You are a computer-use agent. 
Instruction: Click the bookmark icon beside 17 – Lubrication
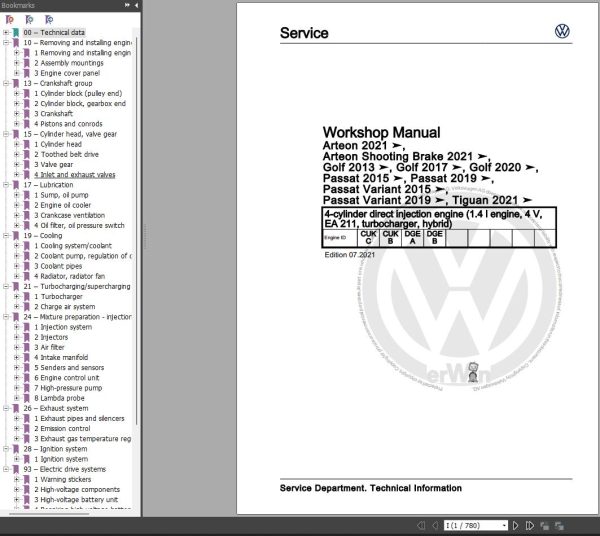[x=16, y=185]
